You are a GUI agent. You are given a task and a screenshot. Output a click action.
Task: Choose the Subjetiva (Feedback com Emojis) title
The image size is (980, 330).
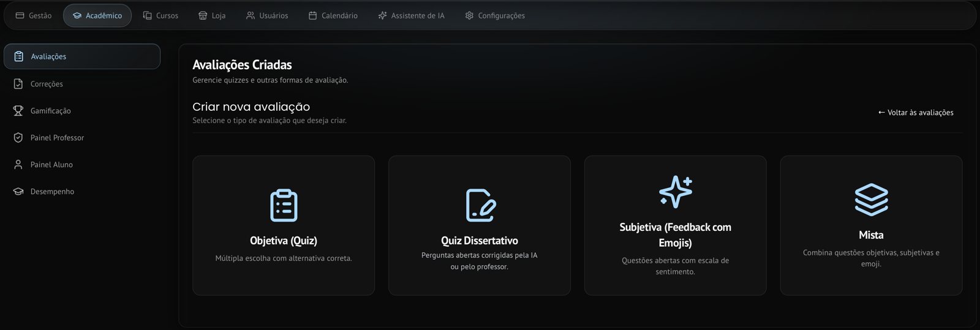(x=676, y=235)
